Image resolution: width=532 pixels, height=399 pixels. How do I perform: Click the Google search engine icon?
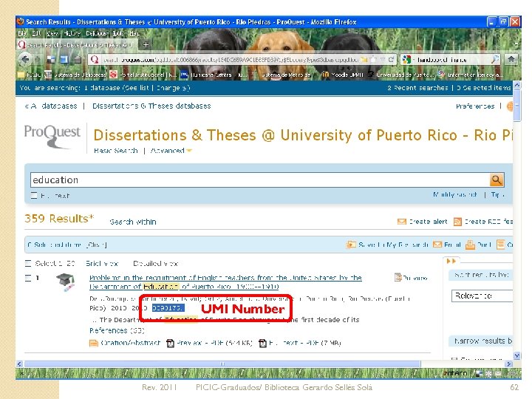[406, 60]
